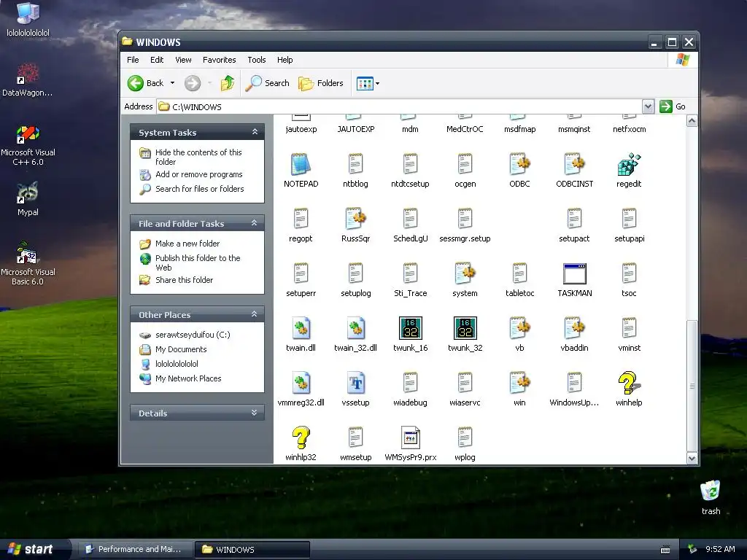
Task: Collapse the System Tasks panel
Action: pyautogui.click(x=255, y=132)
